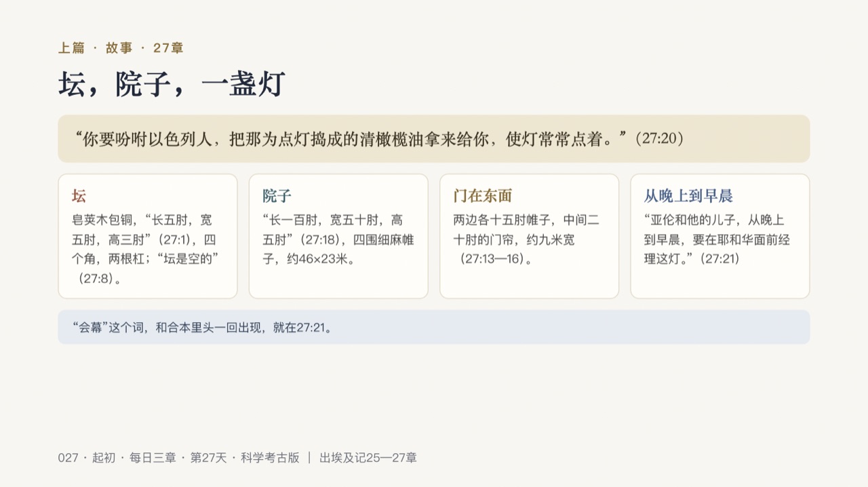Click the '门在东面' card heading

click(x=483, y=196)
